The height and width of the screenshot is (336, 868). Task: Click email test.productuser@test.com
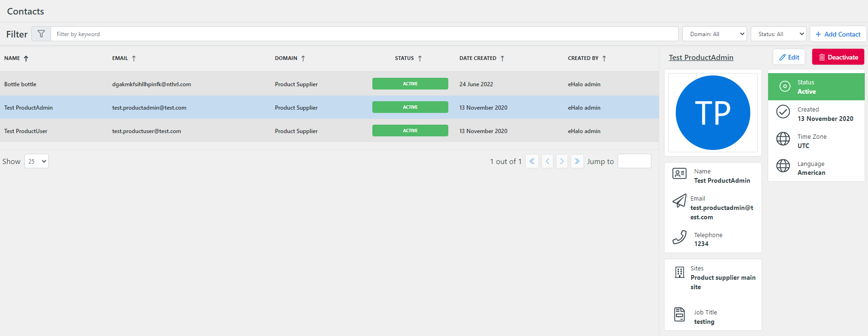(146, 131)
